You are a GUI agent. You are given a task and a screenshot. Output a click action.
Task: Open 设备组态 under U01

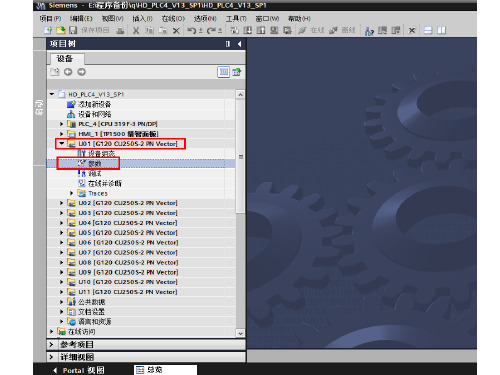click(101, 154)
